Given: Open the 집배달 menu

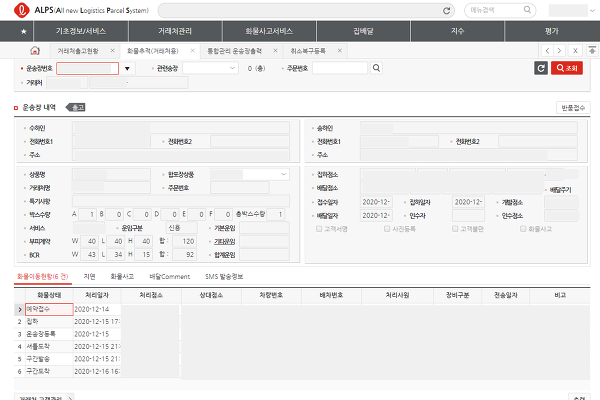Looking at the screenshot, I should [363, 31].
